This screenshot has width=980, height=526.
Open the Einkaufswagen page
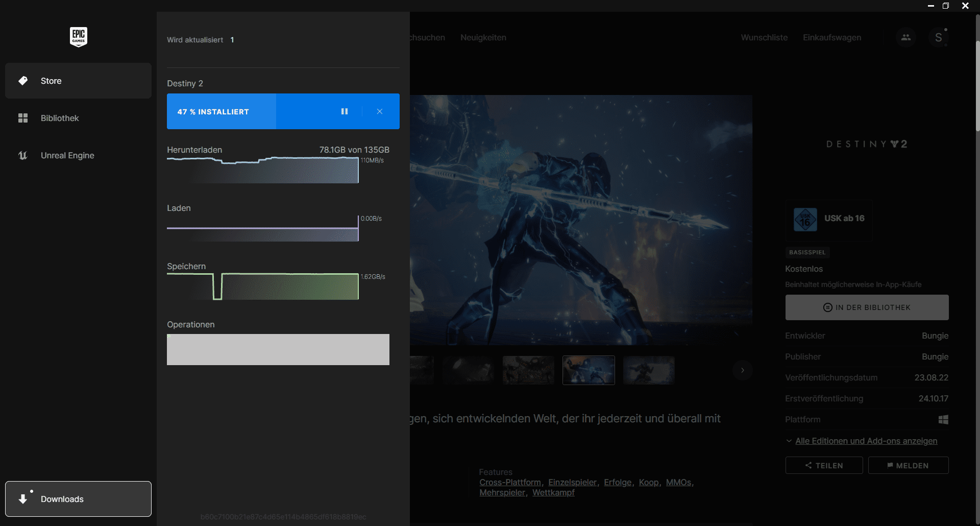832,37
